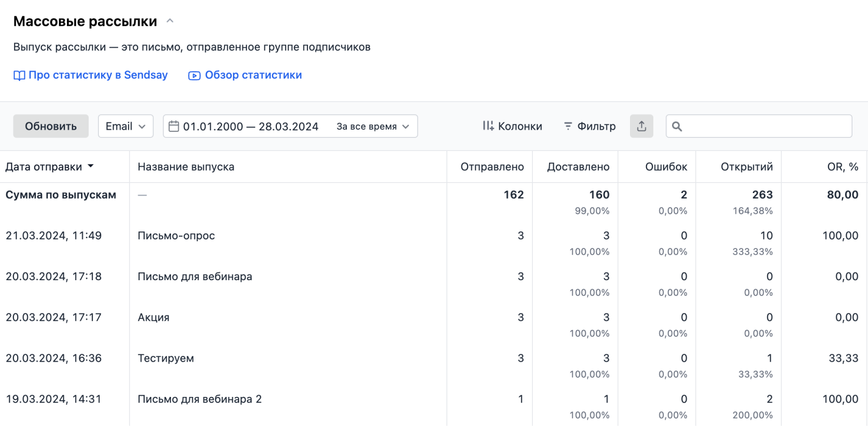Open the Фильтр filter options

[590, 126]
